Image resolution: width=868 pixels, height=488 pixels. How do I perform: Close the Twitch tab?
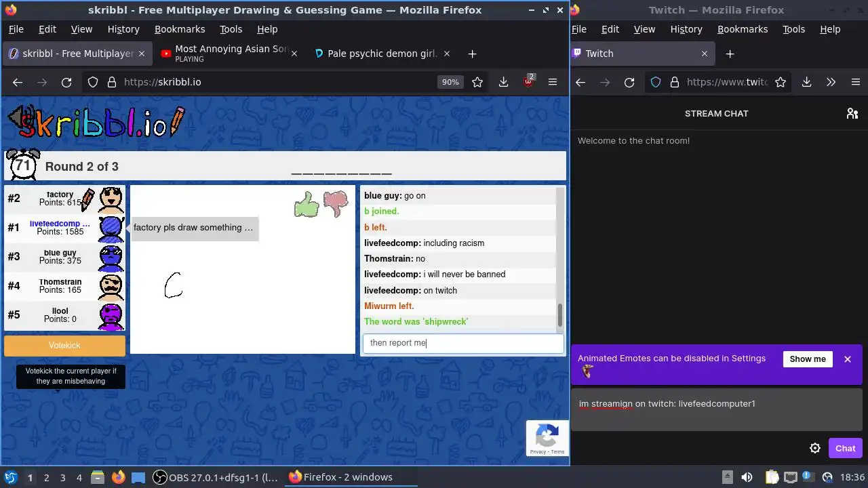704,54
